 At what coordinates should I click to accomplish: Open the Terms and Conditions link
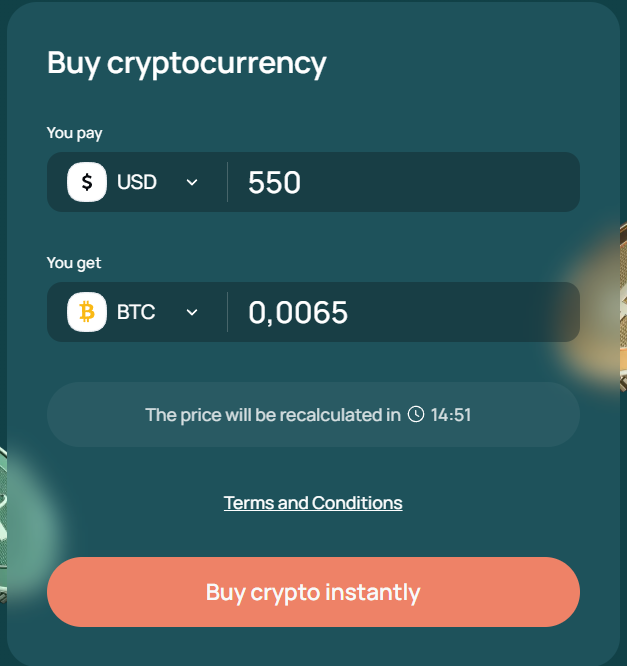click(313, 502)
